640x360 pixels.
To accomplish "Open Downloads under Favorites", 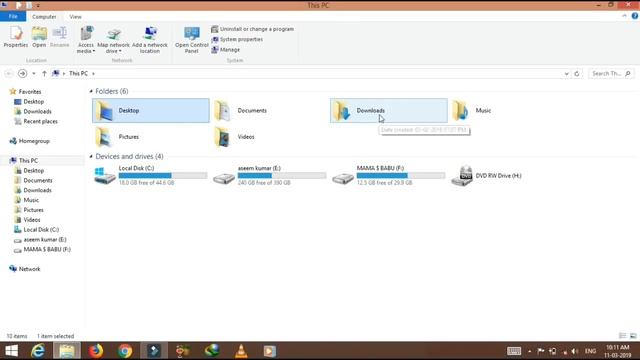I will point(33,111).
